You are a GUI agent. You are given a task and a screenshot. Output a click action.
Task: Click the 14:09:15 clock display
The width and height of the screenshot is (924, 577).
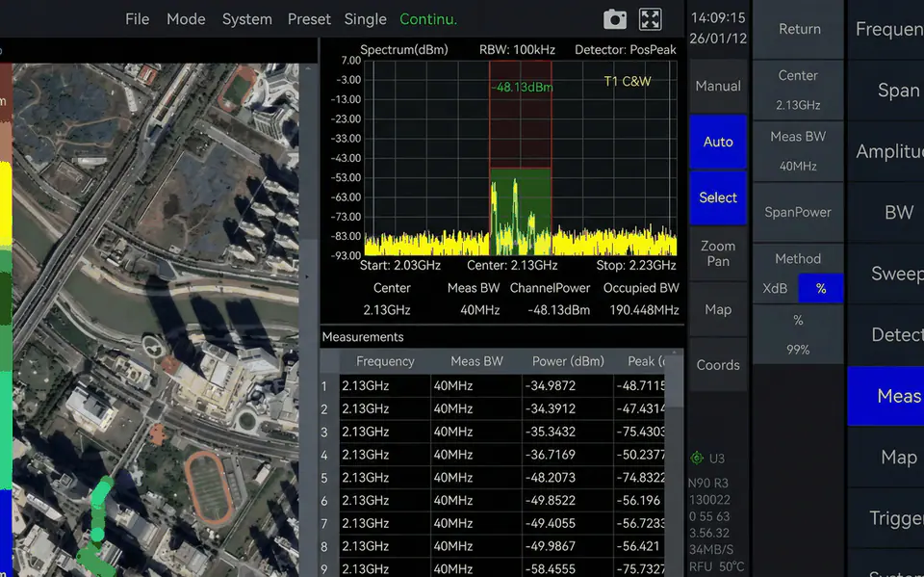tap(718, 17)
